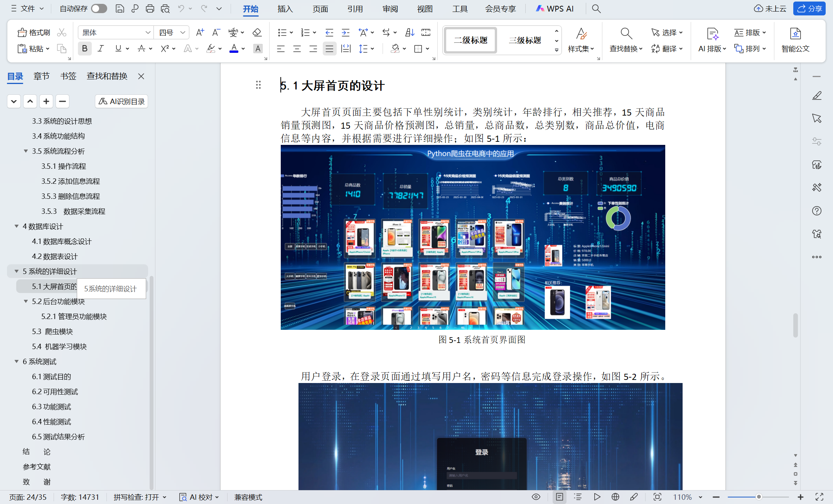This screenshot has height=504, width=833.
Task: Click the save document icon
Action: (x=120, y=8)
